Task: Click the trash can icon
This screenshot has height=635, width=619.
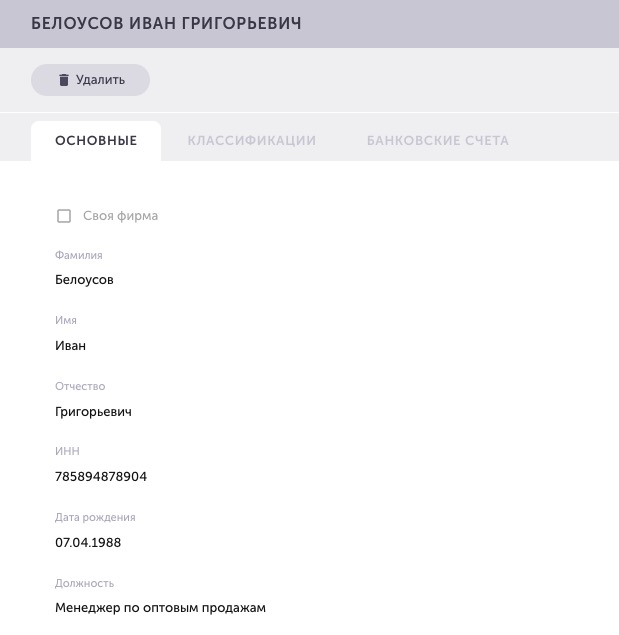Action: [64, 80]
